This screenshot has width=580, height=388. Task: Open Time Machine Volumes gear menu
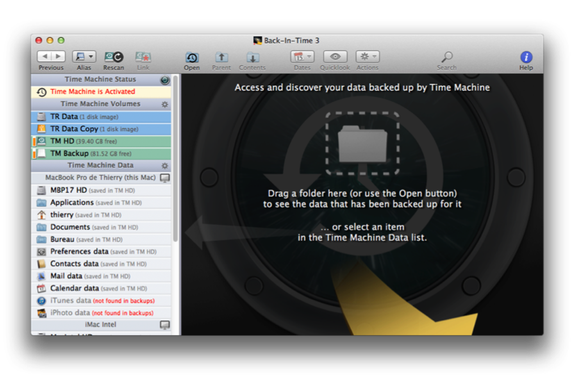pos(165,104)
